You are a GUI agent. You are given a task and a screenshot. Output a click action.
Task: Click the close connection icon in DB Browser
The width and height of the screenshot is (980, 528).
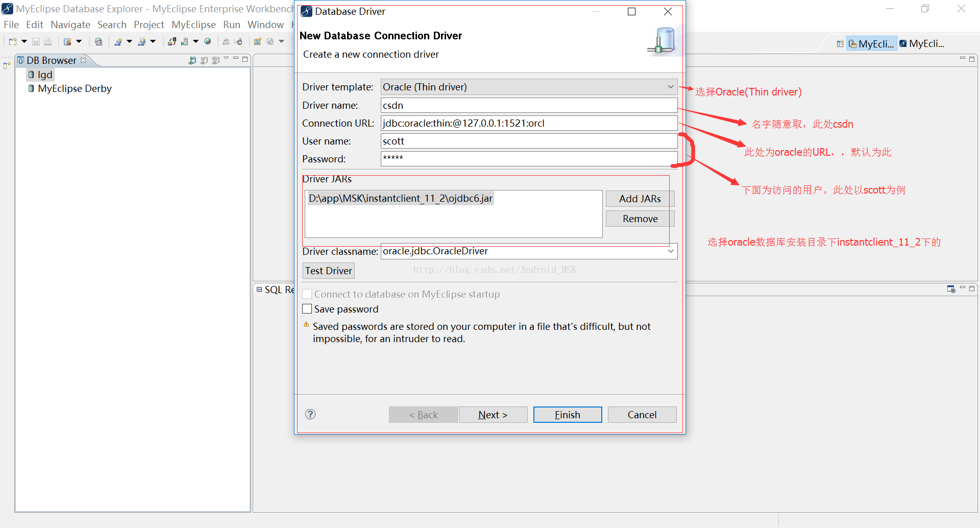204,60
